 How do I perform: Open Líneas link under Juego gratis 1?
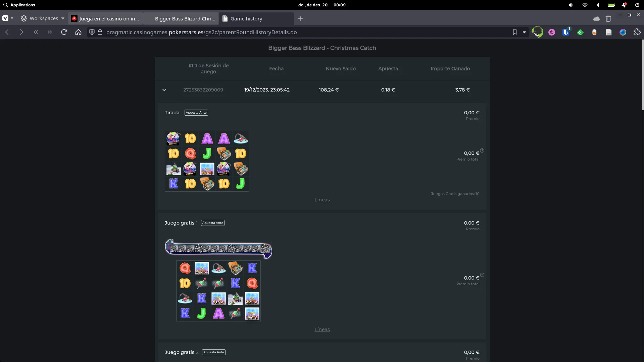(x=322, y=329)
